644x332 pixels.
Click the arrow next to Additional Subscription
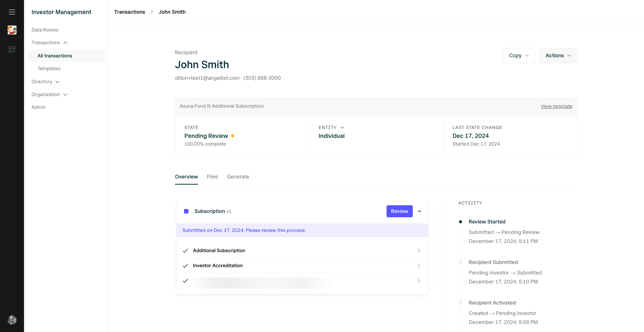[419, 251]
